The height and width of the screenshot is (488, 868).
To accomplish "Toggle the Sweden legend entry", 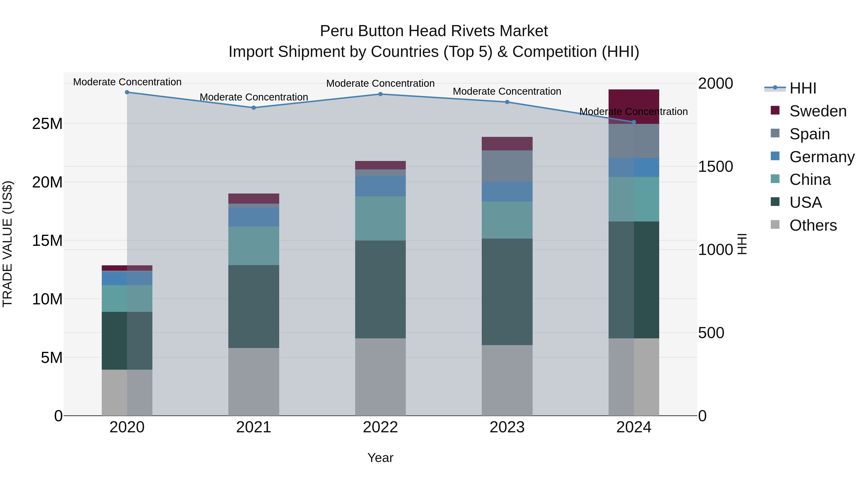I will tap(808, 111).
